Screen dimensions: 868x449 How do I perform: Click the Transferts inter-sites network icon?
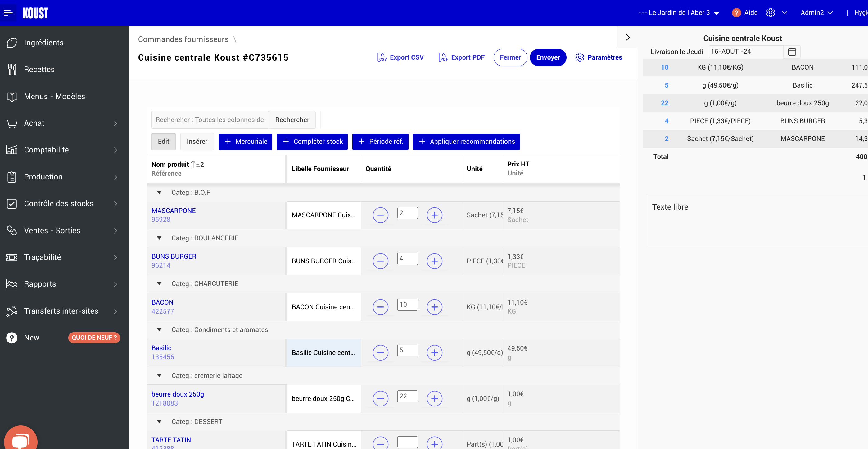coord(12,311)
